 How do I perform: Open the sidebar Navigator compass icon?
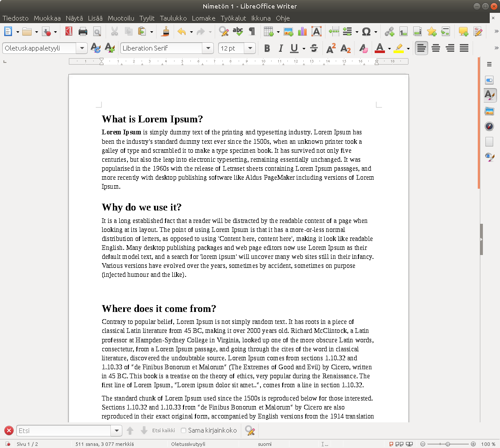coord(489,126)
